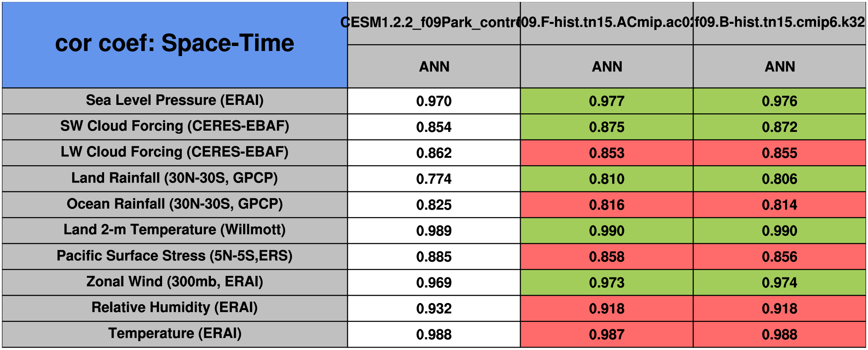Select the Zonal Wind (300mb, ERAI) row
Viewport: 868px width, 350px height.
(x=175, y=282)
